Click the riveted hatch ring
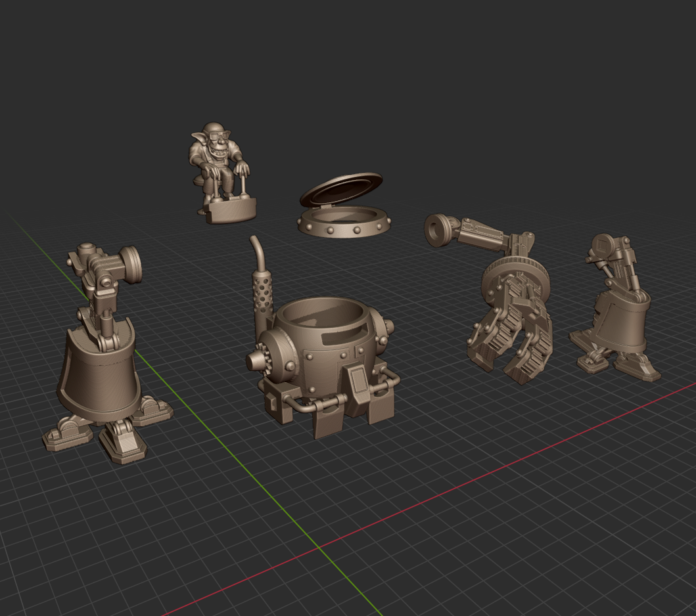 (x=344, y=225)
